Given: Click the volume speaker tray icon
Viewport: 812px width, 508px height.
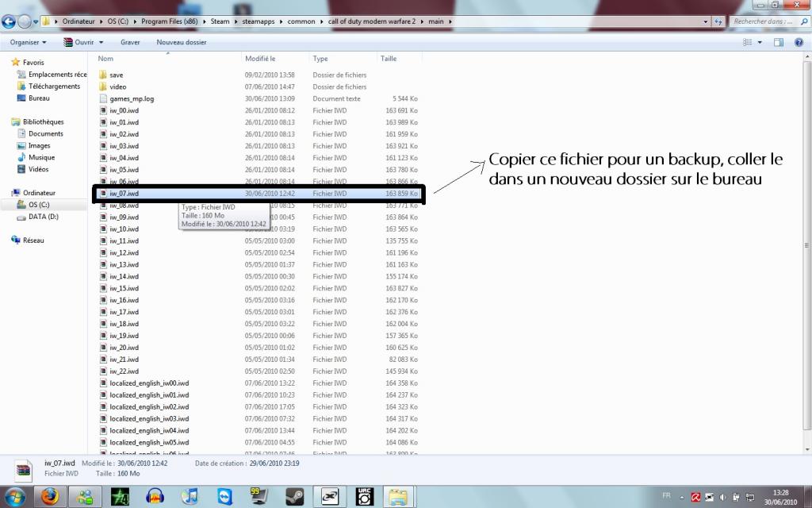Looking at the screenshot, I should click(x=722, y=497).
